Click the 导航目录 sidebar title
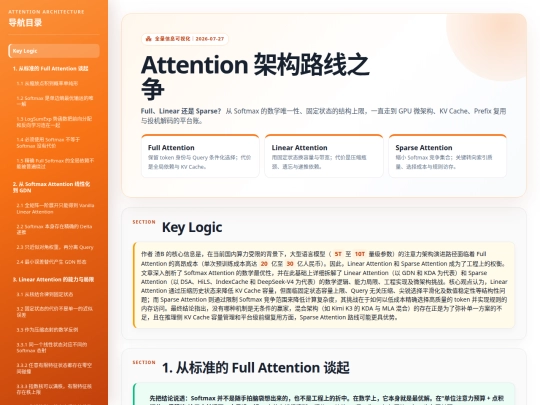 (25, 23)
